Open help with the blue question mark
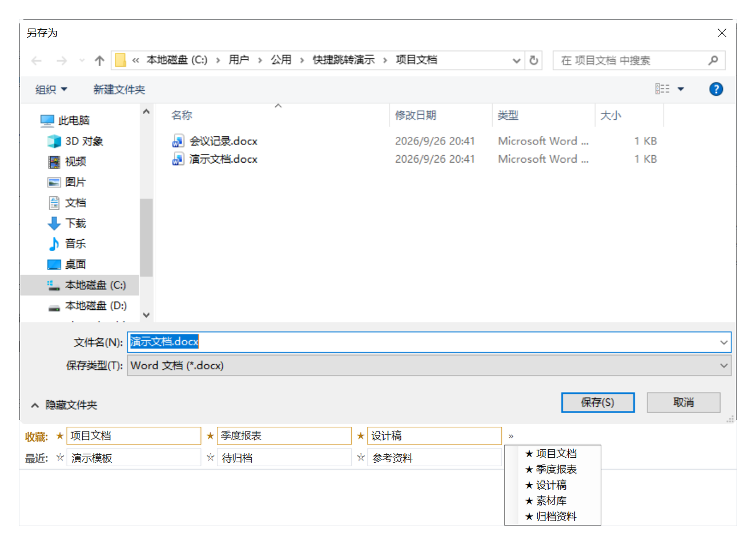This screenshot has height=545, width=756. [716, 89]
